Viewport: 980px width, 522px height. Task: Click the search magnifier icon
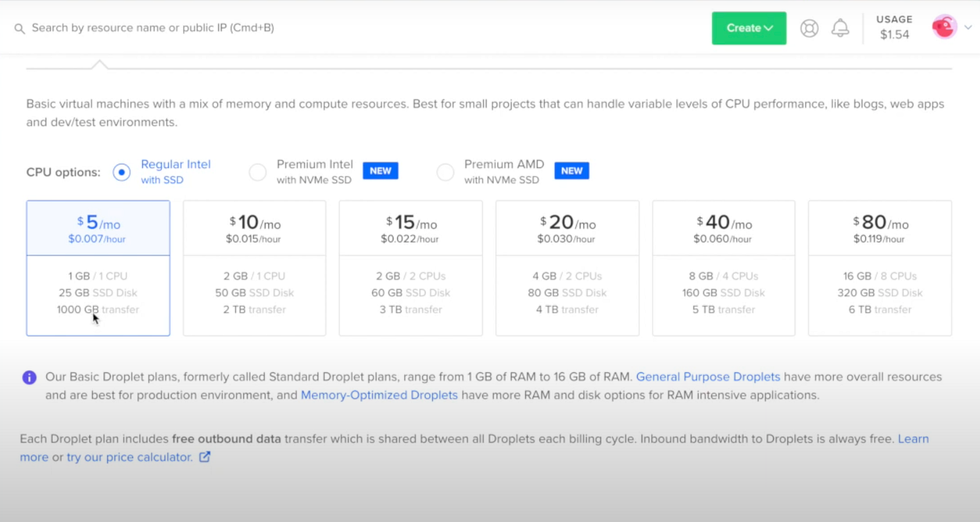tap(20, 29)
